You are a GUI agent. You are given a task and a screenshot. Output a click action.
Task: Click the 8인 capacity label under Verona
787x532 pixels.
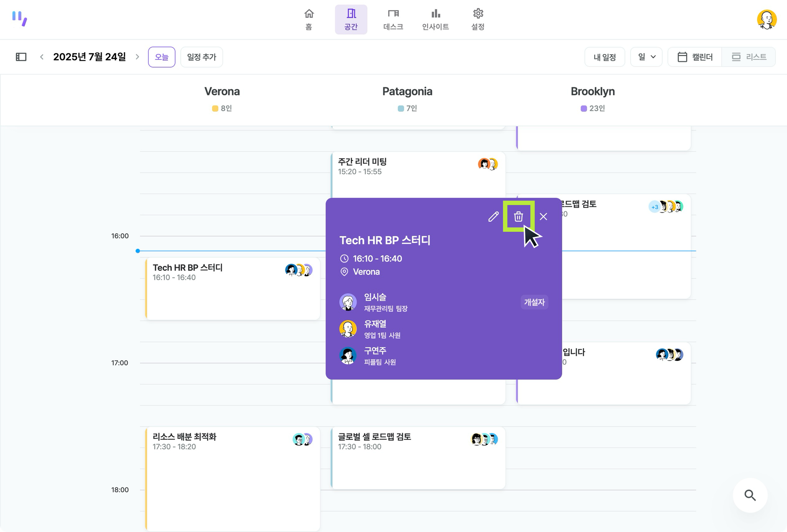[226, 108]
